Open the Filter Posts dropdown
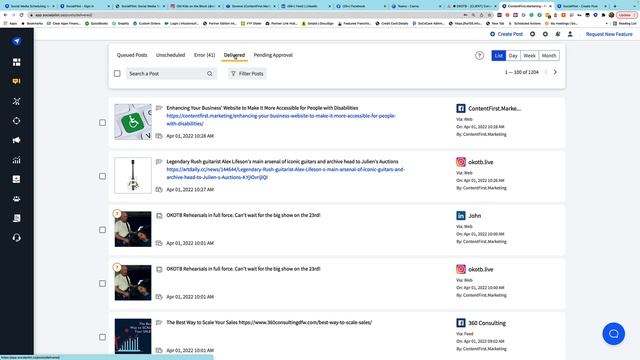 [x=247, y=74]
